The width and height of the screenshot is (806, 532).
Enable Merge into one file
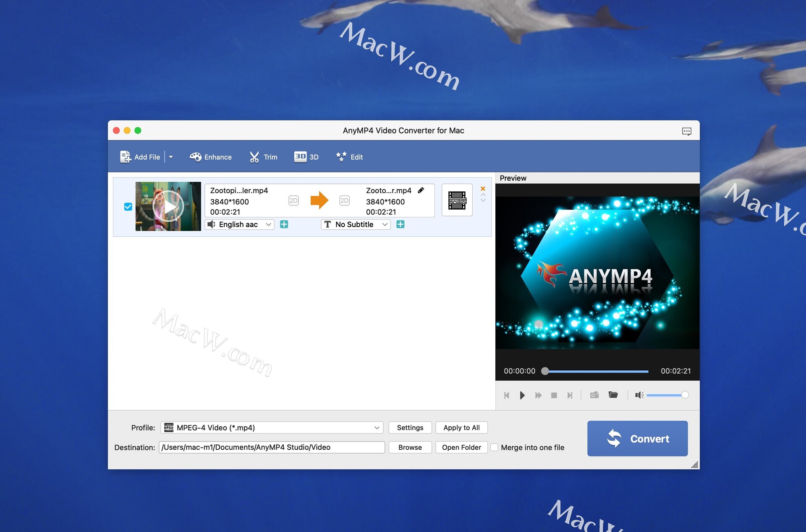[495, 448]
